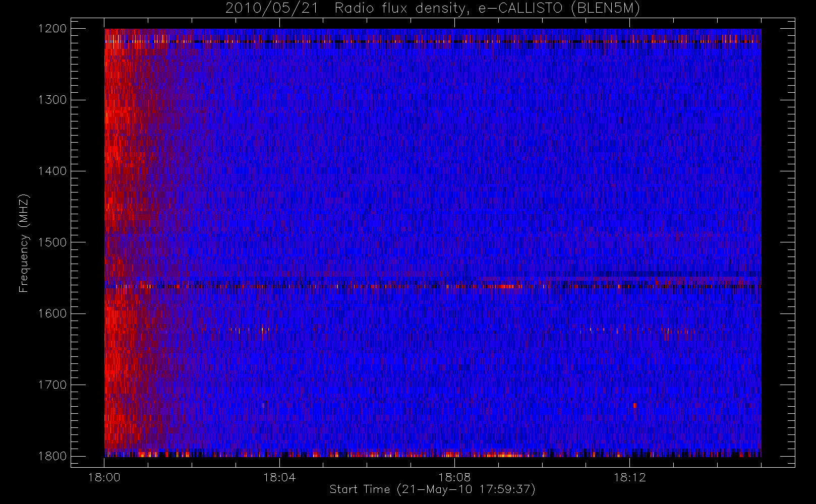The width and height of the screenshot is (816, 504).
Task: Click the 1400 frequency tick label
Action: 52,171
